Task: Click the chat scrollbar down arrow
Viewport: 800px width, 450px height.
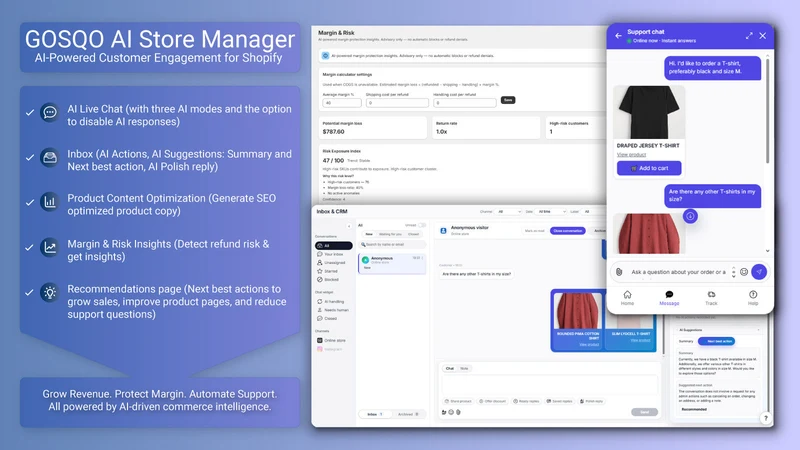Action: click(767, 251)
